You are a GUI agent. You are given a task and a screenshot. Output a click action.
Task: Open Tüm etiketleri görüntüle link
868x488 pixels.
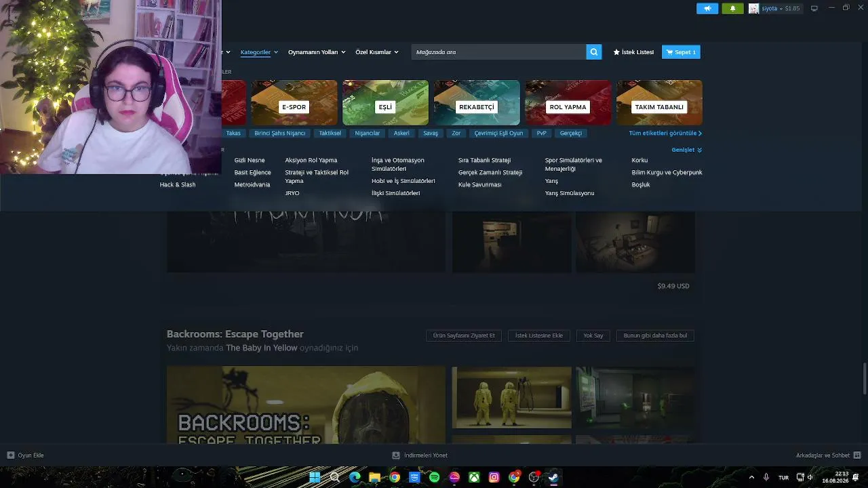[x=665, y=134]
